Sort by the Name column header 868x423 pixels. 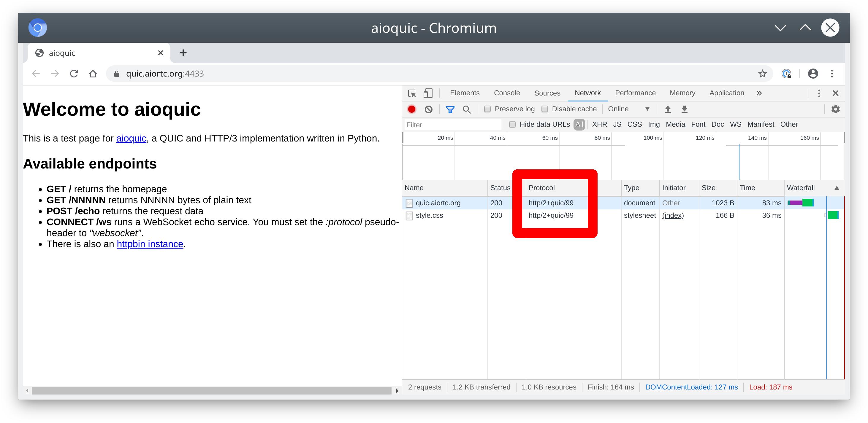tap(445, 188)
